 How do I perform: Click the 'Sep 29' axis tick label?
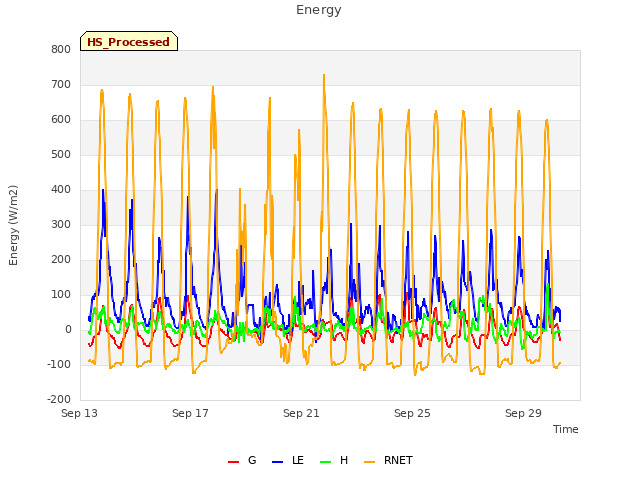pyautogui.click(x=523, y=413)
